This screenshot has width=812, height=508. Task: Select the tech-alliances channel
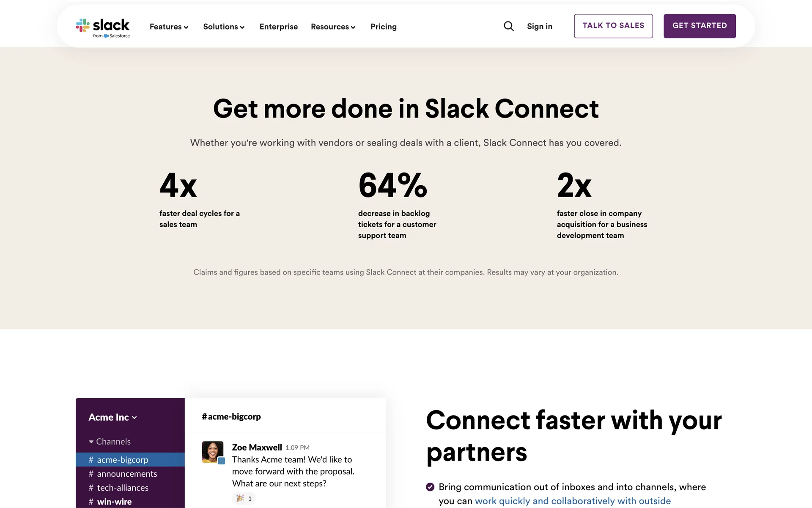coord(123,488)
